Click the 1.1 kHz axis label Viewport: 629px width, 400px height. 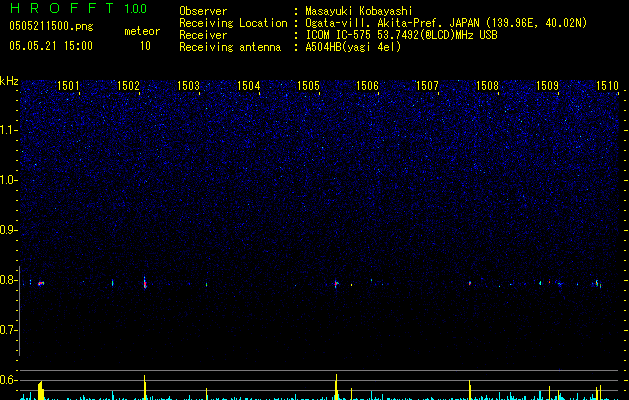[7, 130]
